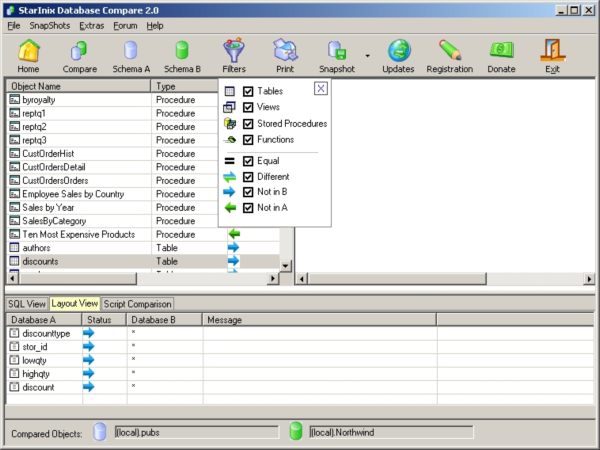Open Schema B database icon
Screen dimensions: 600x450
pyautogui.click(x=182, y=51)
